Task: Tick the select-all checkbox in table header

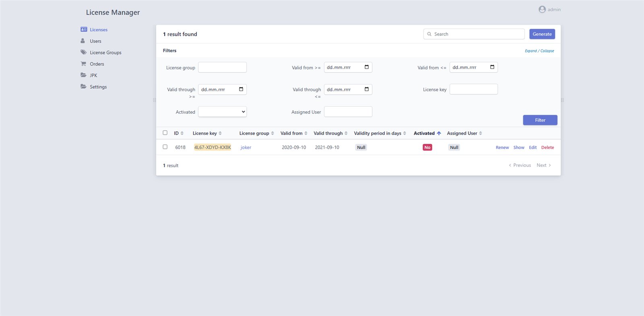Action: tap(165, 133)
